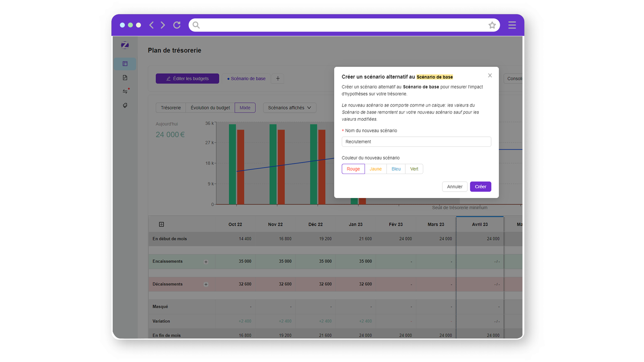Click the plus button to add a scenario
Screen dimensions: 644x362
click(278, 78)
